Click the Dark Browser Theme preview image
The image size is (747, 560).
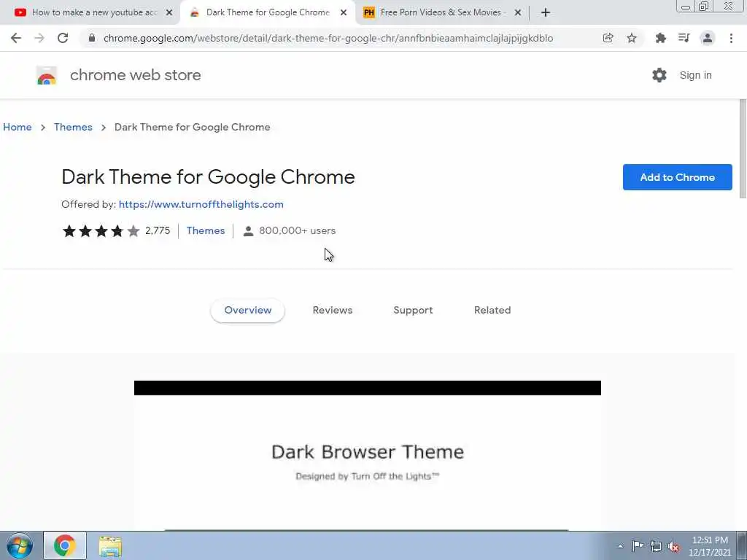pyautogui.click(x=368, y=455)
